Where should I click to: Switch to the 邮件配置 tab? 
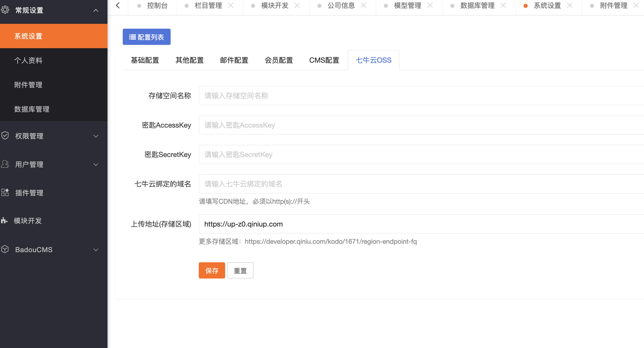click(234, 60)
